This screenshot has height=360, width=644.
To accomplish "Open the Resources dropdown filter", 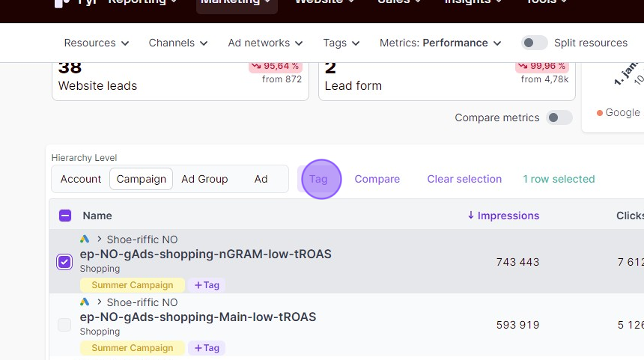I will tap(97, 43).
